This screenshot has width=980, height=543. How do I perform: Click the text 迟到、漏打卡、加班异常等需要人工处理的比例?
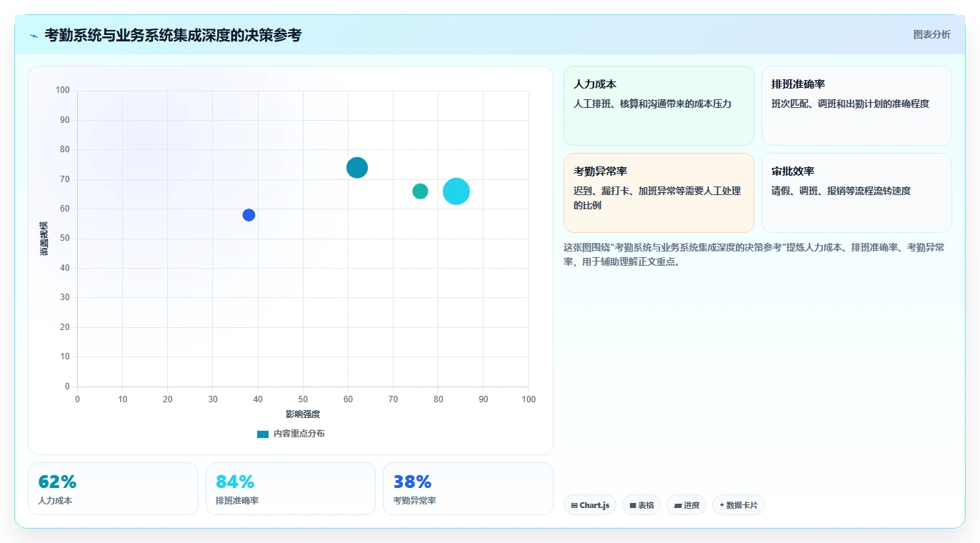click(657, 198)
